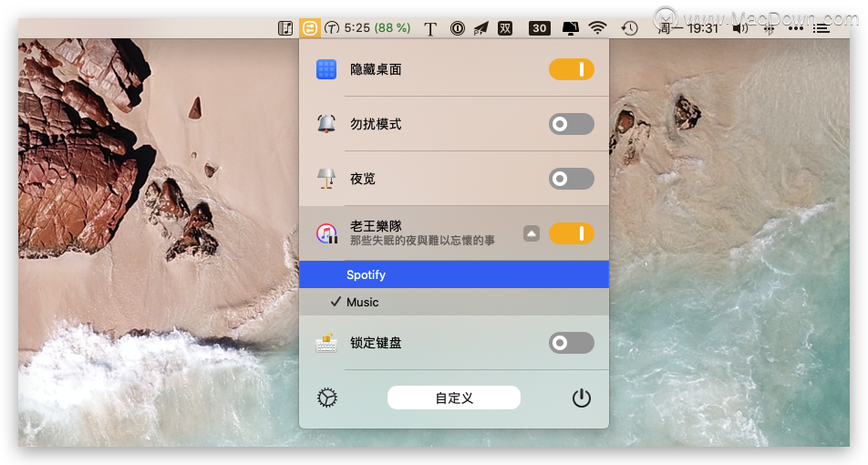Click the 自定义 button
Viewport: 868px width, 465px height.
pos(454,398)
